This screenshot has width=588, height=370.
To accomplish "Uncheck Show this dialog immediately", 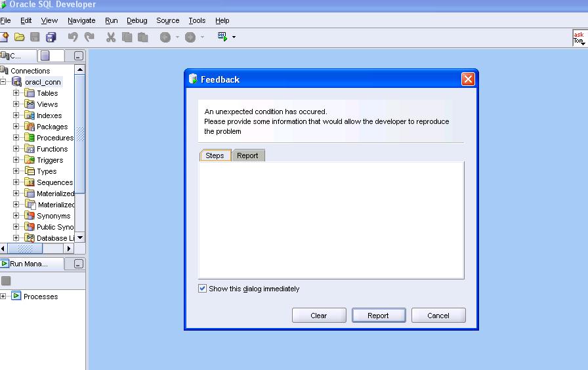I will coord(203,289).
